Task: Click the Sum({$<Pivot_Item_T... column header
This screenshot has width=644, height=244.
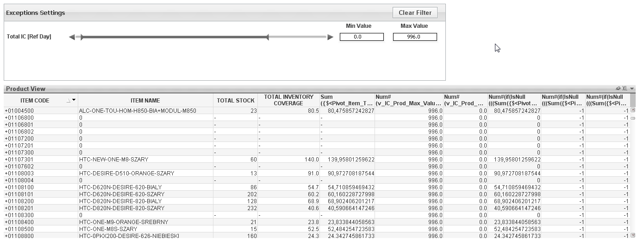Action: point(347,100)
